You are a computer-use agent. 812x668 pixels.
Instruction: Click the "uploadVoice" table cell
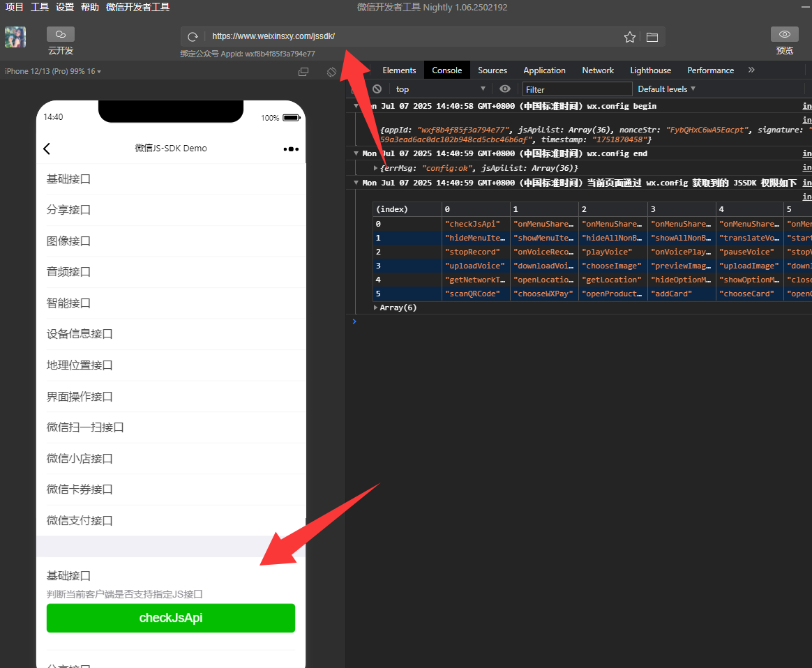(x=475, y=266)
